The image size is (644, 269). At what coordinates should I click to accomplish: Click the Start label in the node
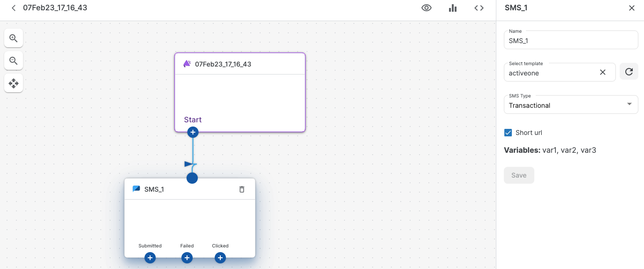pyautogui.click(x=193, y=120)
